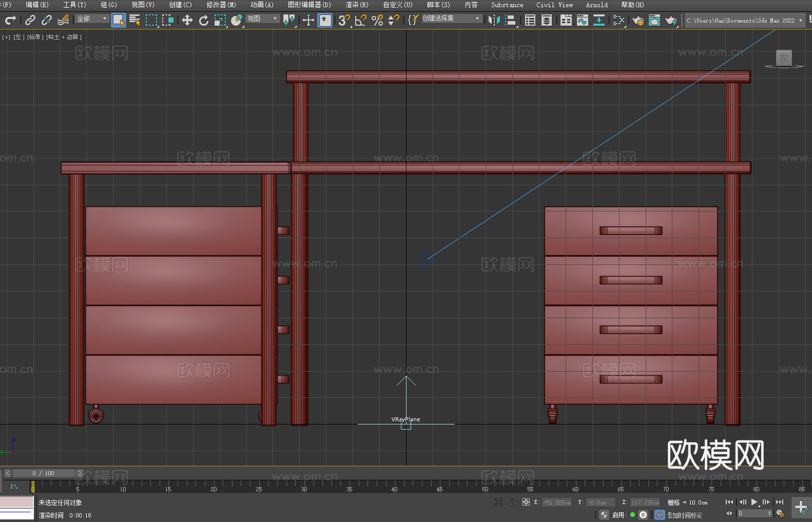Click viewport [粘土 + 边面] display label
The image size is (812, 522).
[x=64, y=37]
